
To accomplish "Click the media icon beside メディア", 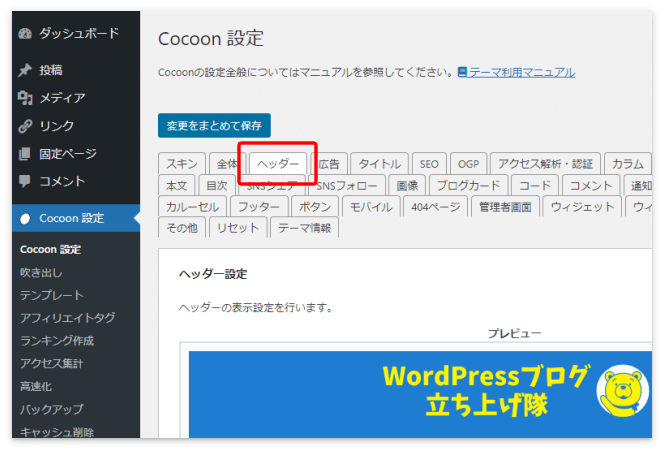I will pyautogui.click(x=25, y=98).
